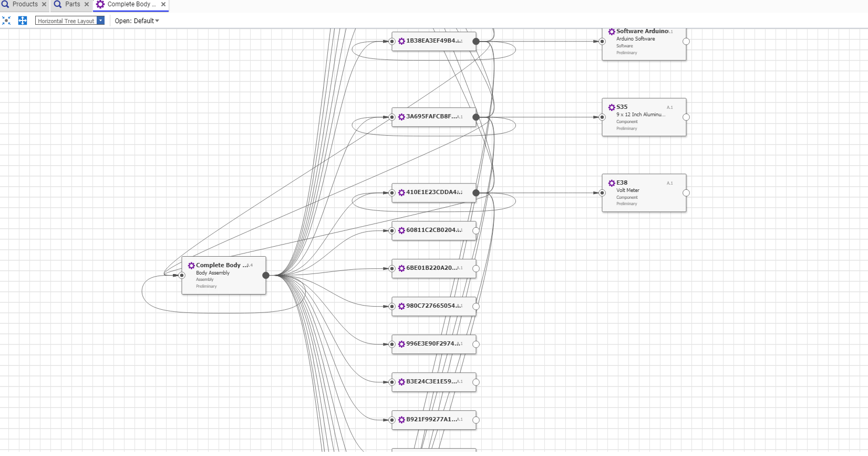Screen dimensions: 868x456
Task: Close the Complete Body tab
Action: (x=163, y=4)
